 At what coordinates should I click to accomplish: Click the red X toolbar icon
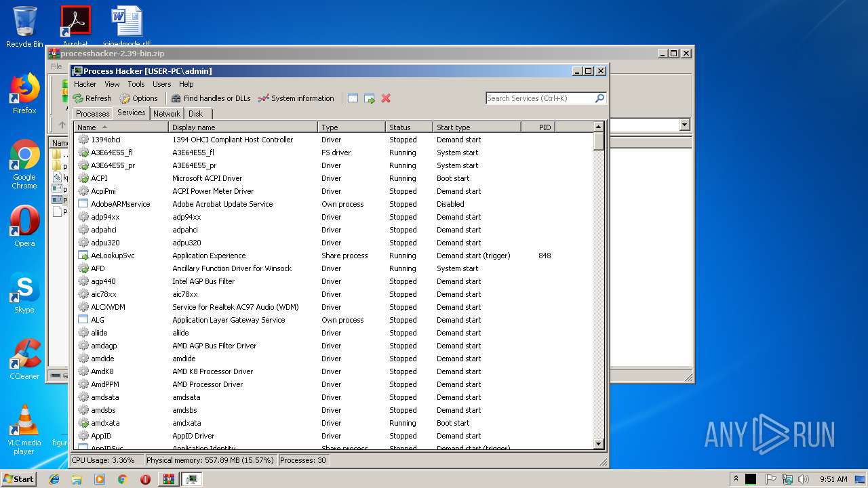coord(386,98)
